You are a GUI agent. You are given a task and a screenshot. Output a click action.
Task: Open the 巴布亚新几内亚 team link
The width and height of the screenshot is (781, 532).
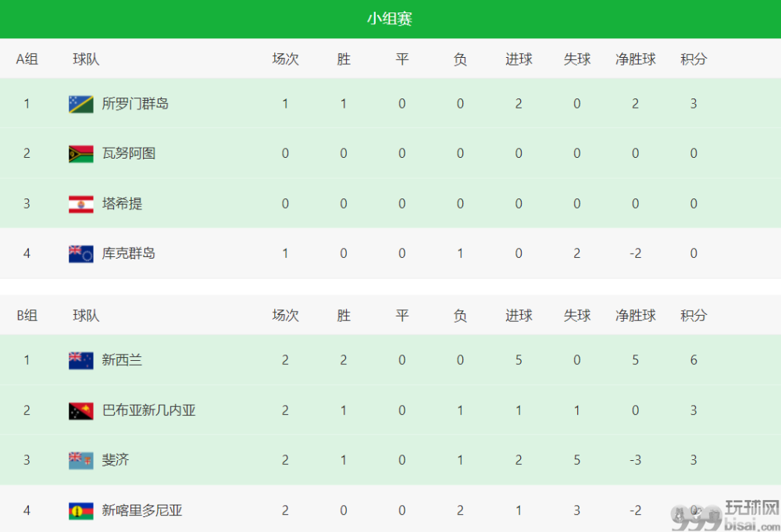(x=148, y=410)
